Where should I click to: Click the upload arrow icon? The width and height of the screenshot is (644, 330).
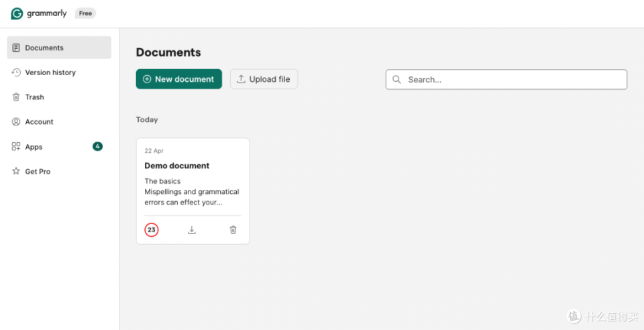(241, 78)
